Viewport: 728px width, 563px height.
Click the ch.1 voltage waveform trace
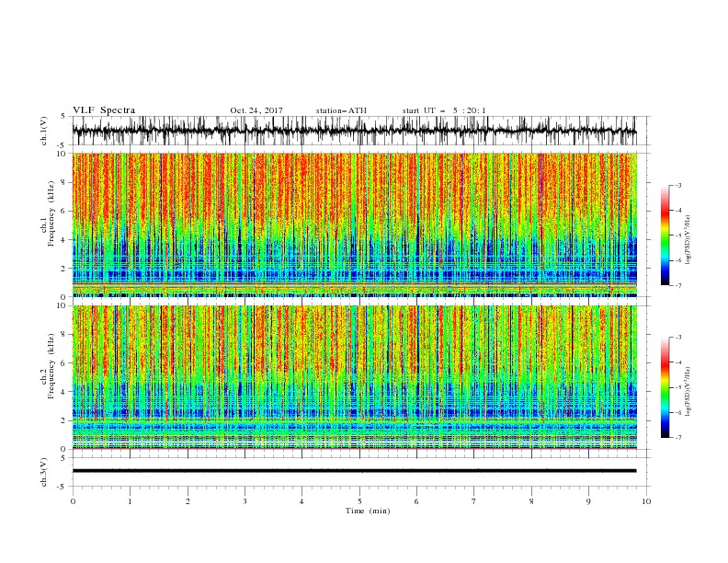354,131
